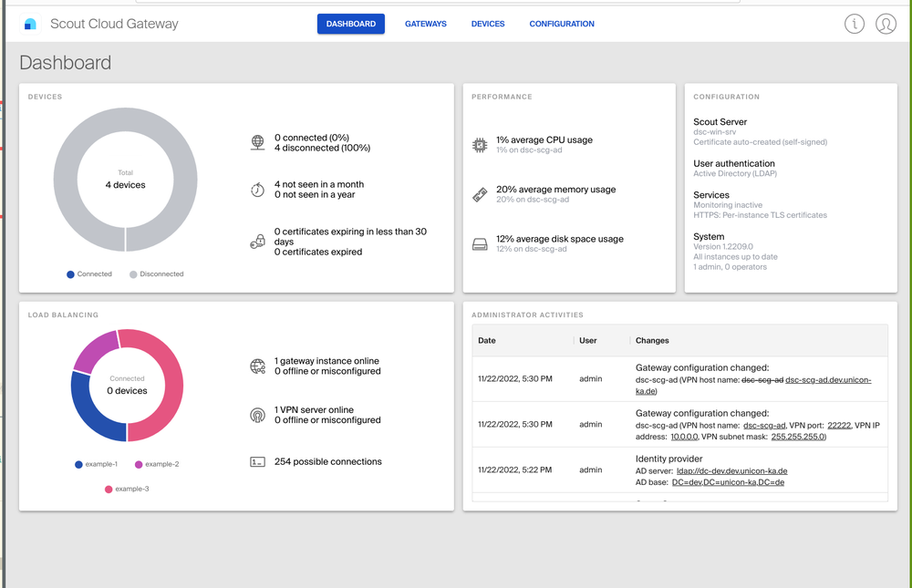This screenshot has width=912, height=588.
Task: Click the example-2 legend color dot
Action: click(x=139, y=465)
